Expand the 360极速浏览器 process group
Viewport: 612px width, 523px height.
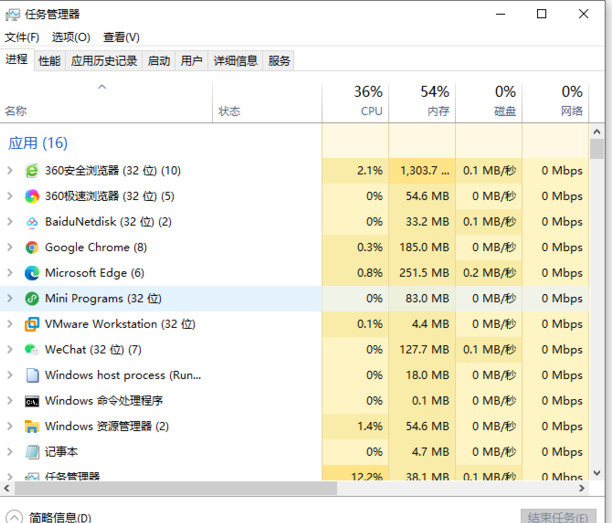pyautogui.click(x=10, y=196)
